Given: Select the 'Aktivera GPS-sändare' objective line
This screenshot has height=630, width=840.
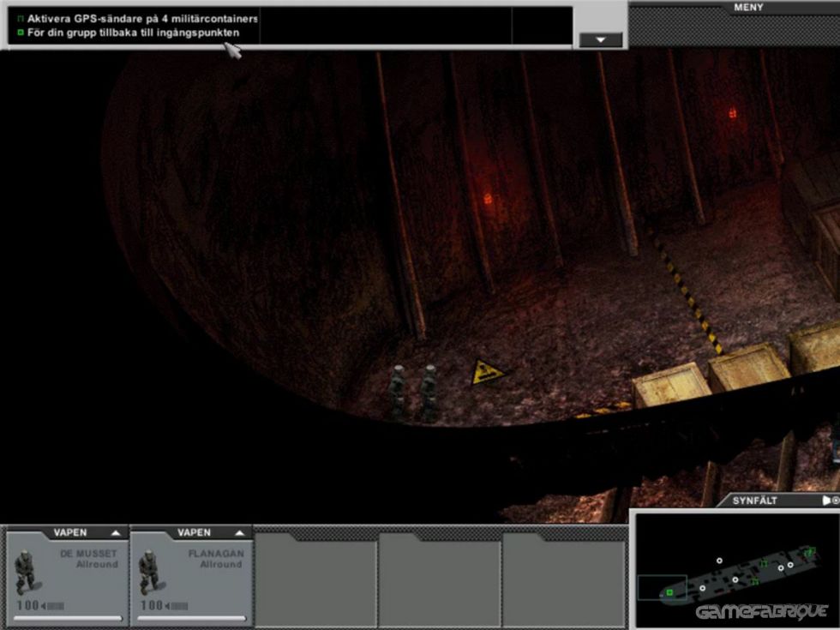Looking at the screenshot, I should 142,19.
